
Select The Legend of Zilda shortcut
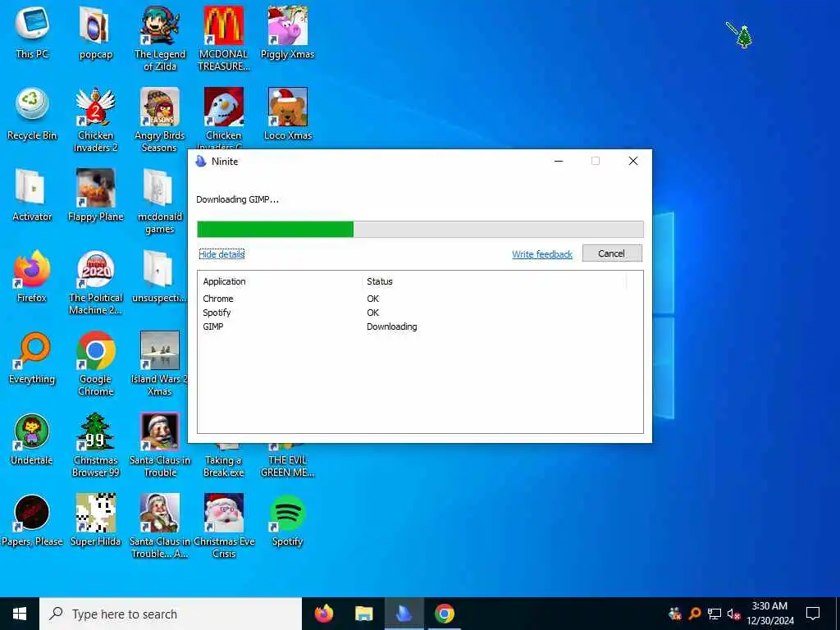coord(160,39)
